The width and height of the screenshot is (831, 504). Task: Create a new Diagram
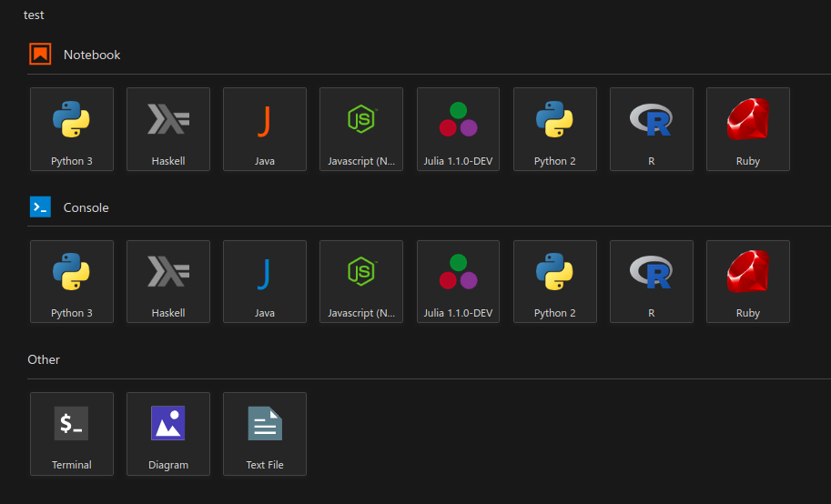coord(168,434)
